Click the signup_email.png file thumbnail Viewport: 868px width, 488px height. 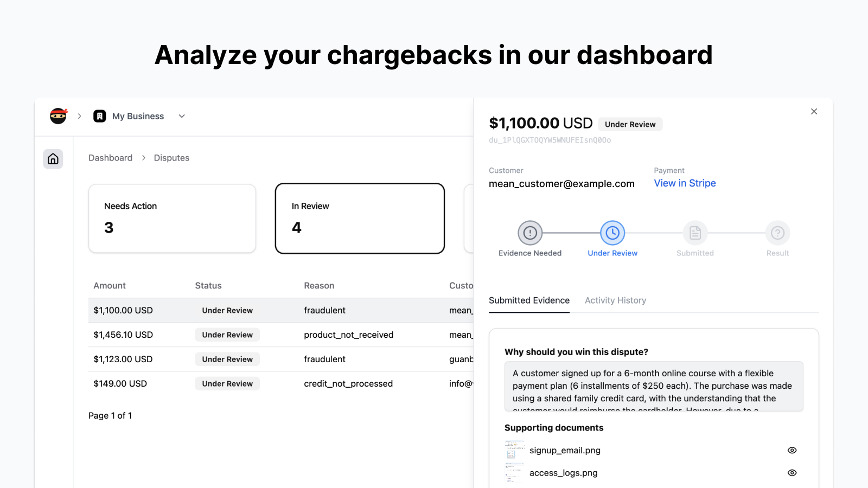point(514,450)
